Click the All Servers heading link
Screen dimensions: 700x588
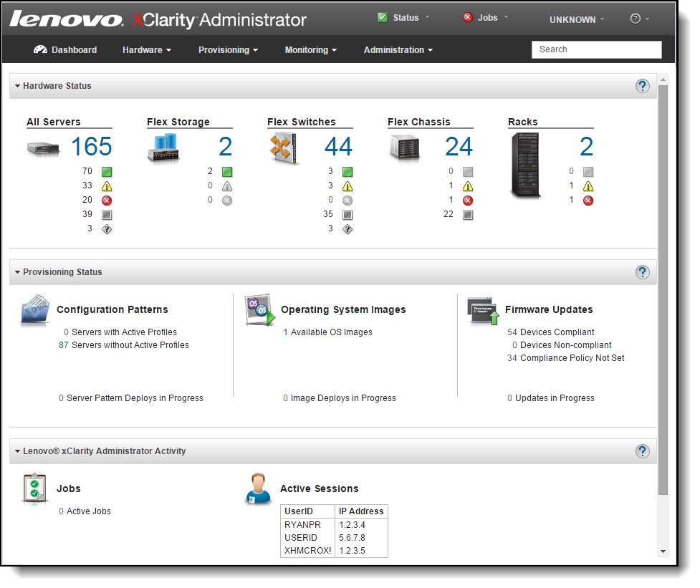(54, 122)
